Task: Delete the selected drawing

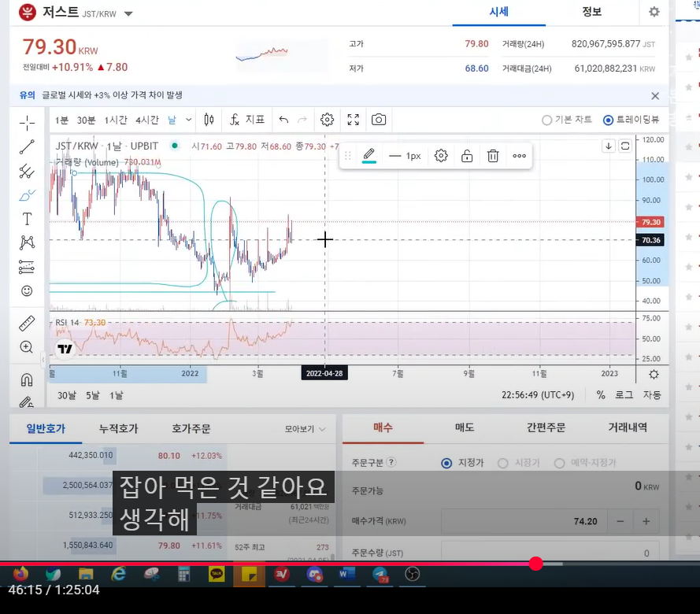Action: pyautogui.click(x=493, y=156)
